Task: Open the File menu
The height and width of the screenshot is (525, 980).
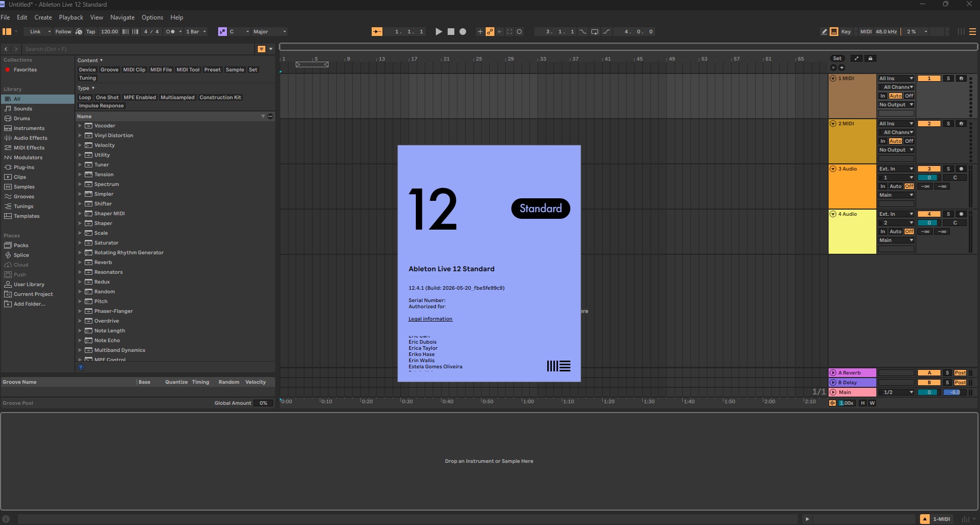Action: click(6, 17)
